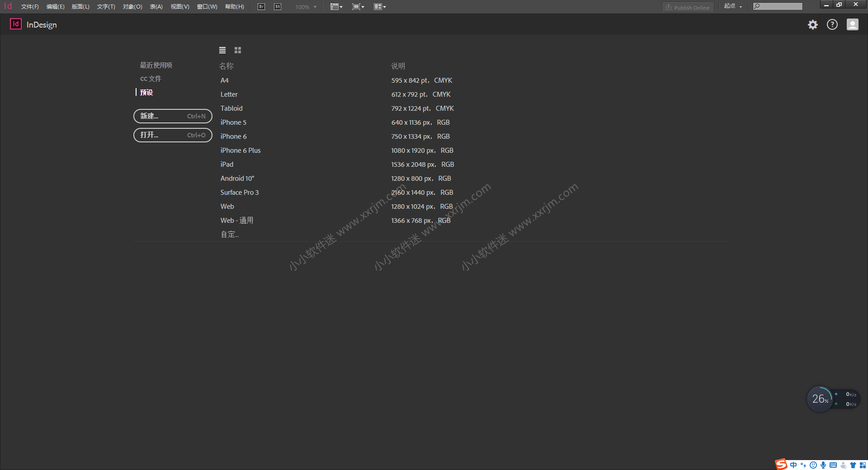
Task: Click the voice input microphone icon
Action: [x=823, y=465]
